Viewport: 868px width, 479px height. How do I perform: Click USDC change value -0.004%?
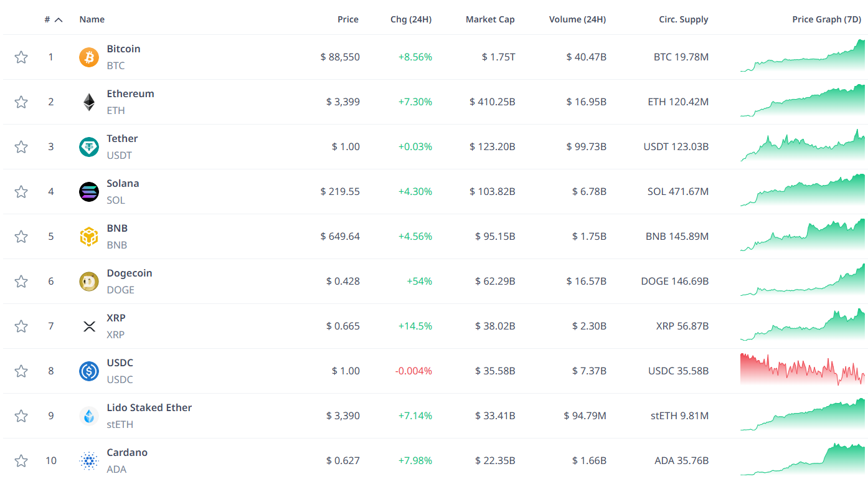413,371
